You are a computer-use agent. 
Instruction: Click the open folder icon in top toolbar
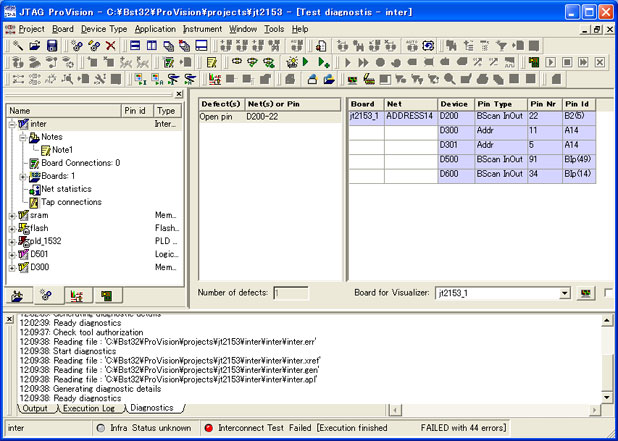click(x=36, y=46)
